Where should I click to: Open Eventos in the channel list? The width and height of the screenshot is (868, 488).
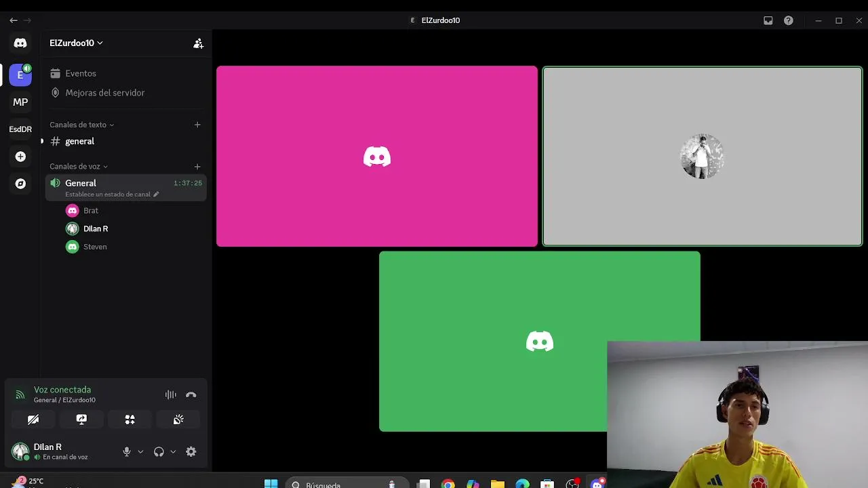point(125,73)
